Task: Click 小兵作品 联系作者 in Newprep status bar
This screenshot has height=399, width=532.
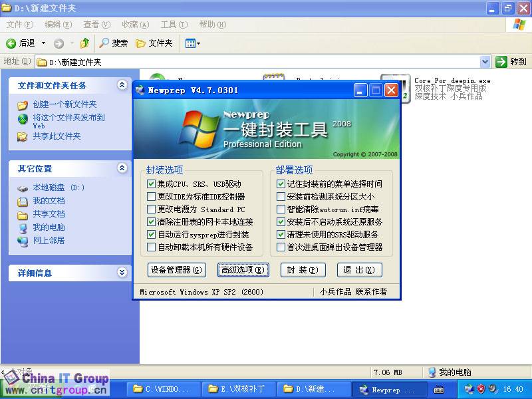Action: click(x=353, y=292)
